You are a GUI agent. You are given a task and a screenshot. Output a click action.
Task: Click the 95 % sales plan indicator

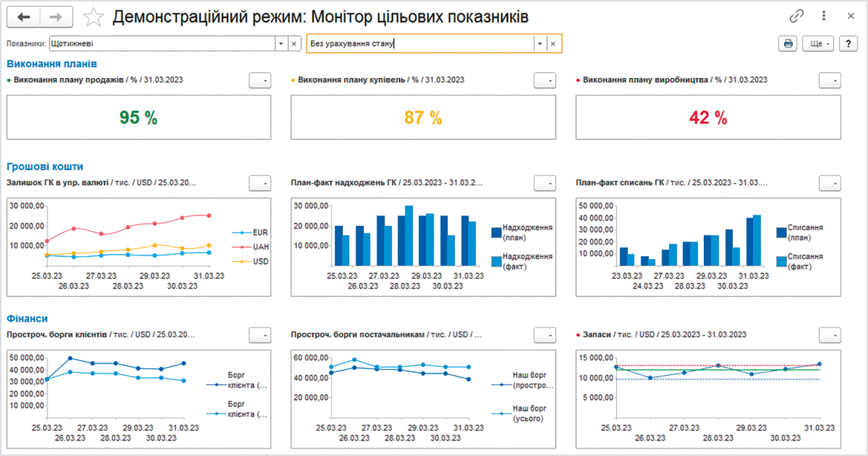click(x=138, y=117)
